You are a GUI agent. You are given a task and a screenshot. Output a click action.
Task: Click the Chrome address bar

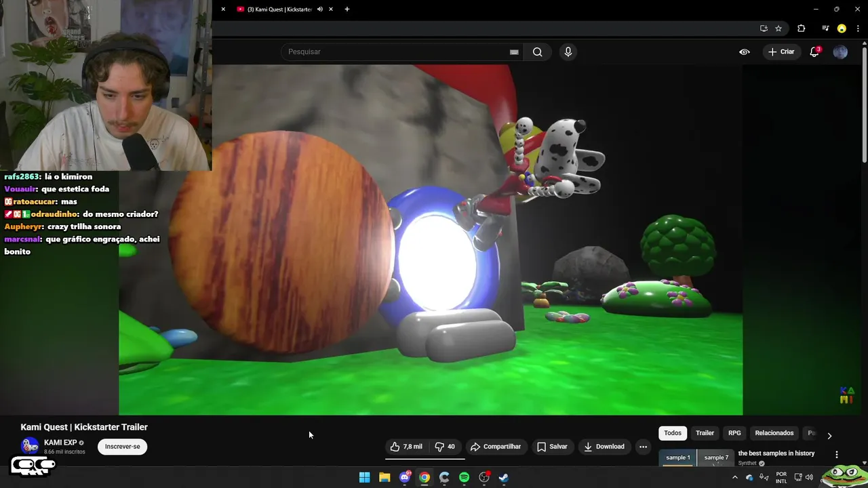(485, 28)
